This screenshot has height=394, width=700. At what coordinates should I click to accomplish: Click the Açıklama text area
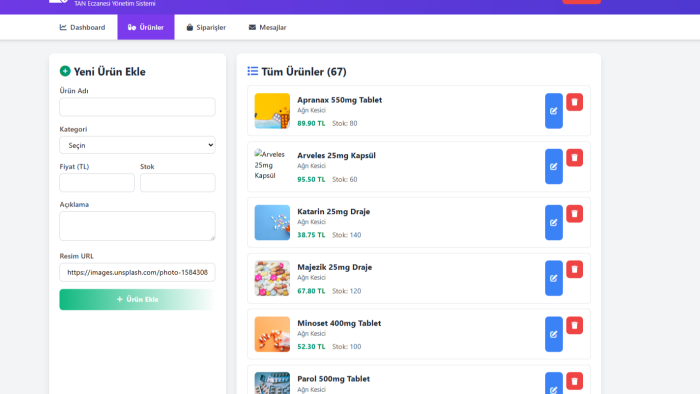137,226
